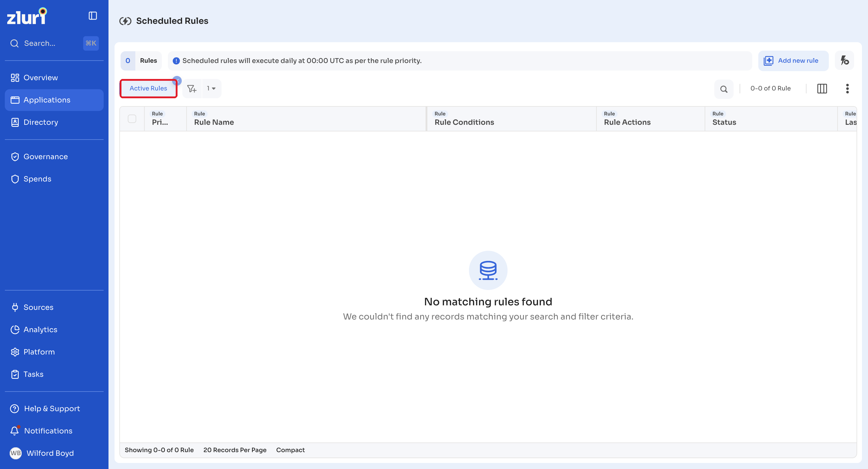
Task: Open Applications section
Action: click(x=54, y=100)
